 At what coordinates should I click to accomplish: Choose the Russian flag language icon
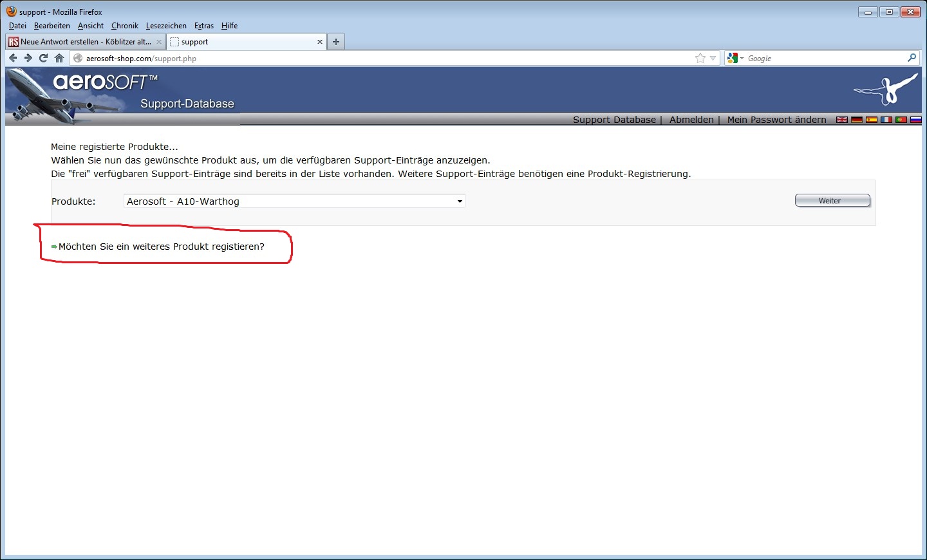pyautogui.click(x=916, y=120)
